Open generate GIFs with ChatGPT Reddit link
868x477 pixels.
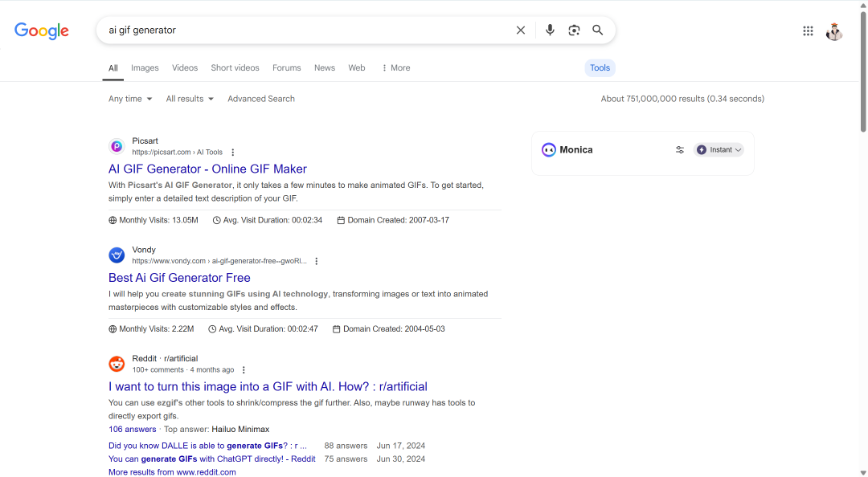212,459
